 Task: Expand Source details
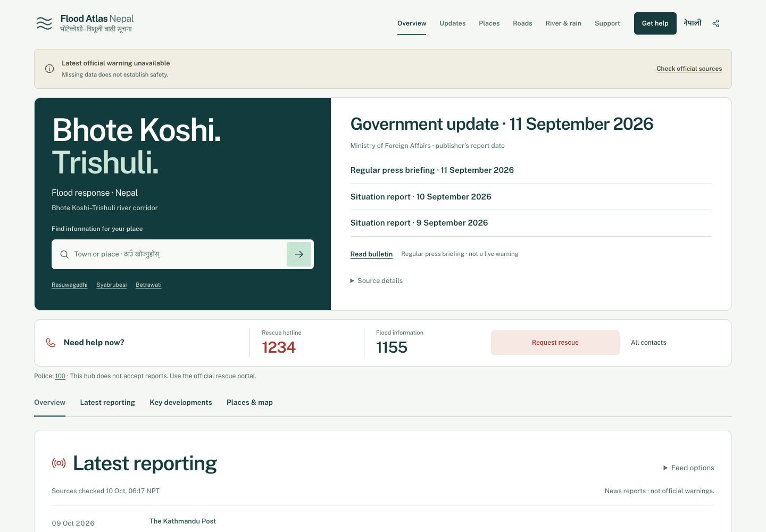click(x=377, y=281)
